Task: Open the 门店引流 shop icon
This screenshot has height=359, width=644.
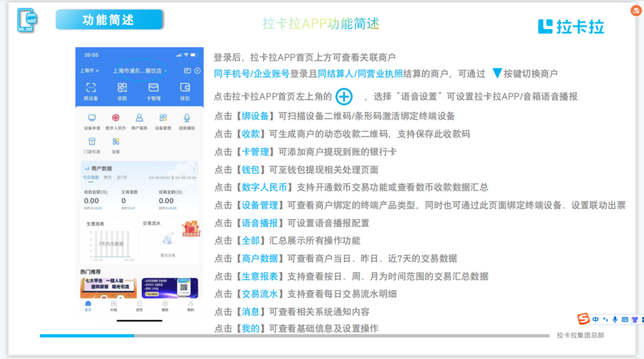Action: (x=92, y=141)
